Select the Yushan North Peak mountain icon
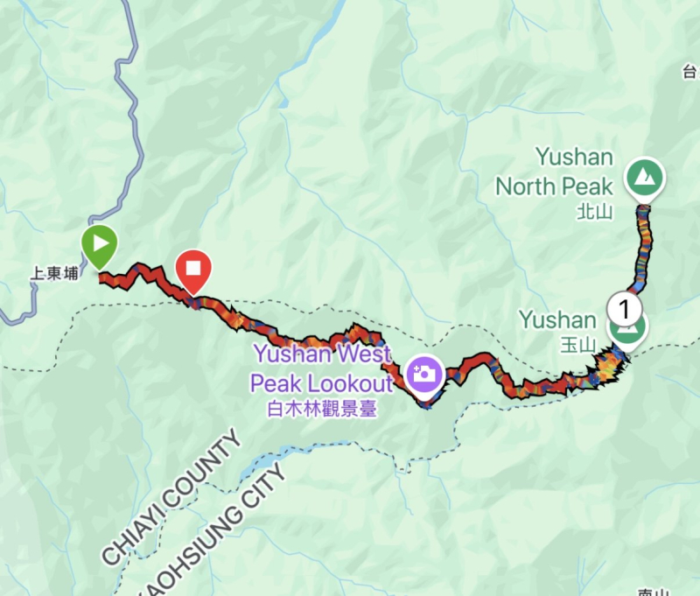This screenshot has width=700, height=596. (645, 179)
